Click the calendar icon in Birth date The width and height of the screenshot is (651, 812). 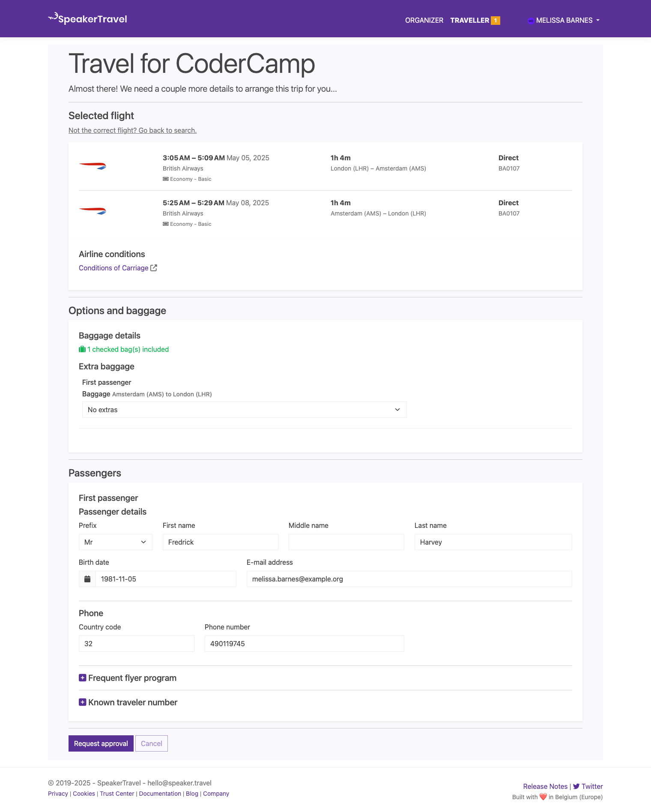87,579
